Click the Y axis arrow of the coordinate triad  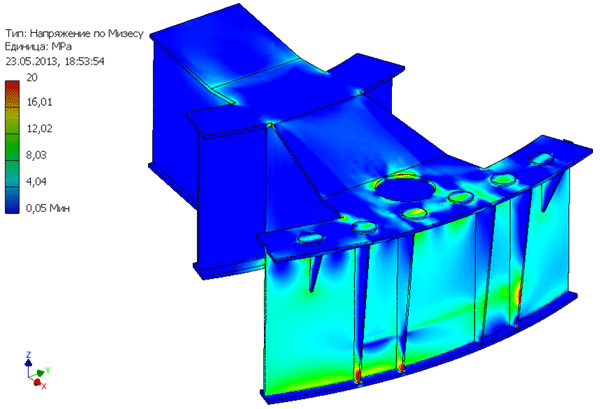point(39,372)
